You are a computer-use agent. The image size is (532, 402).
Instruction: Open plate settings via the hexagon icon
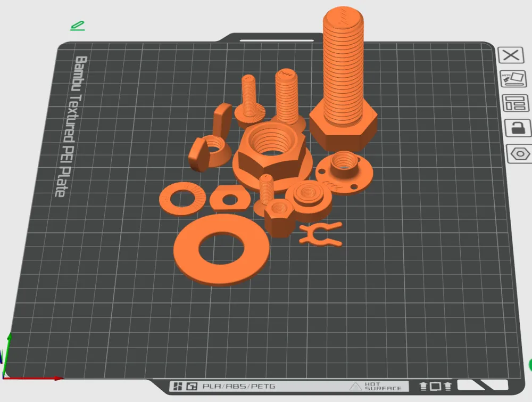[x=519, y=154]
